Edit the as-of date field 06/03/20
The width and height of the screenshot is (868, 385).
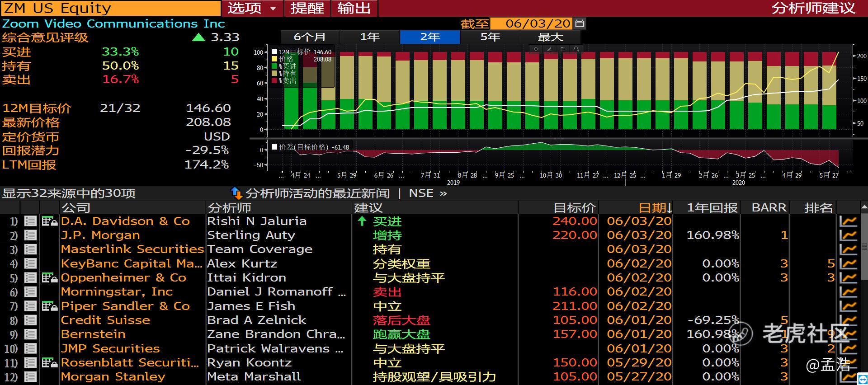[x=532, y=23]
